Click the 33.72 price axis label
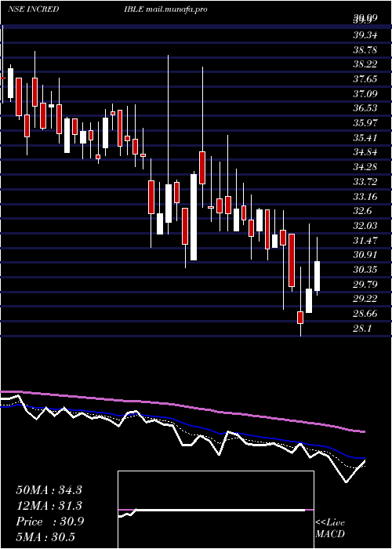 [x=365, y=181]
